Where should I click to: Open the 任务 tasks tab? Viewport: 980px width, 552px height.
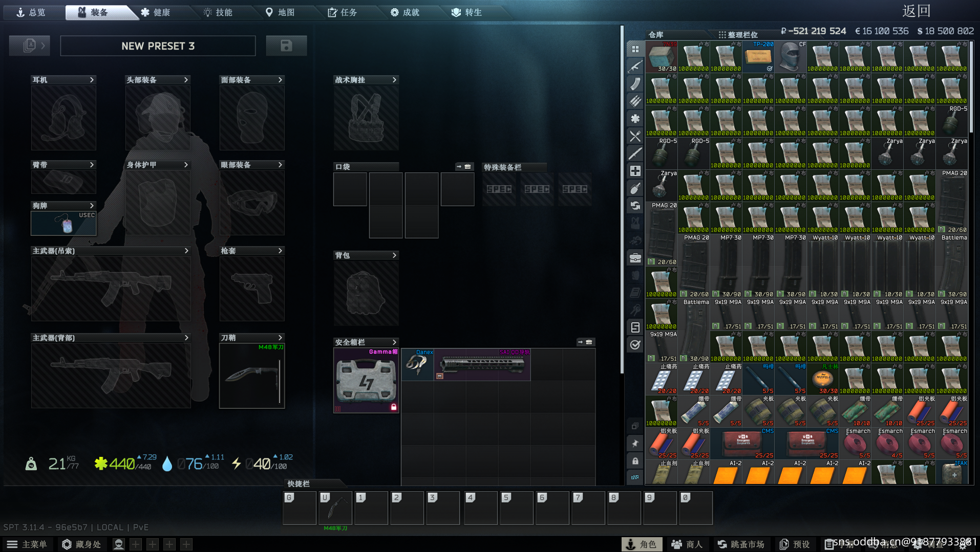point(343,12)
